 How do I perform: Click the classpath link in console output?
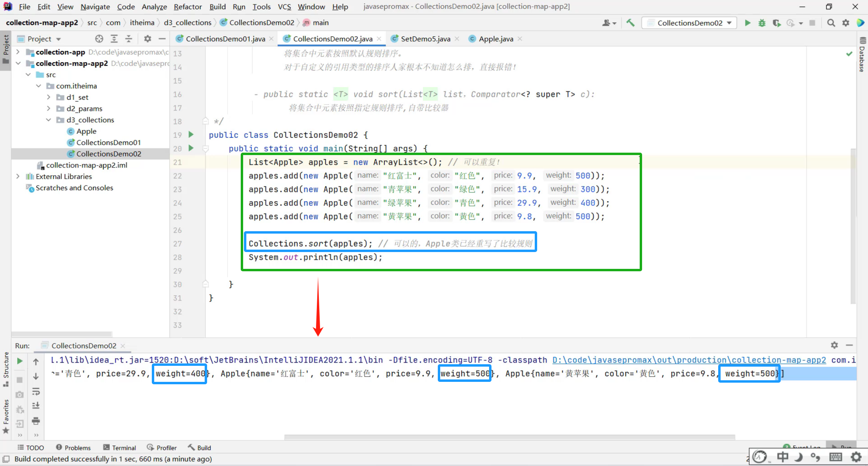tap(689, 360)
